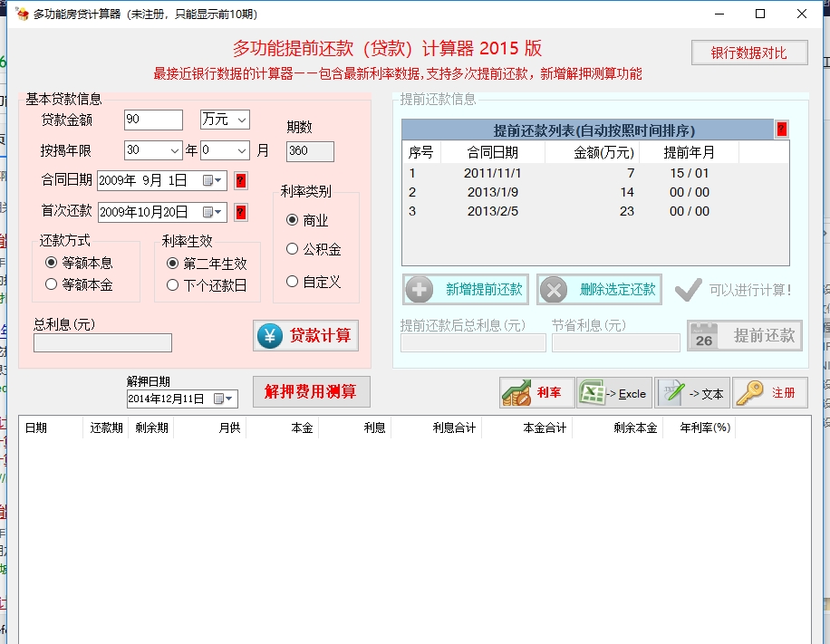Click the 期数 field showing 360
Viewport: 830px width, 644px height.
(310, 151)
